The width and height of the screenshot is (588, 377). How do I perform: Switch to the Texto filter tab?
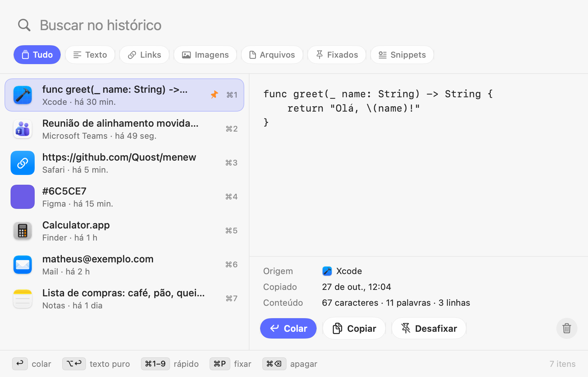[90, 55]
